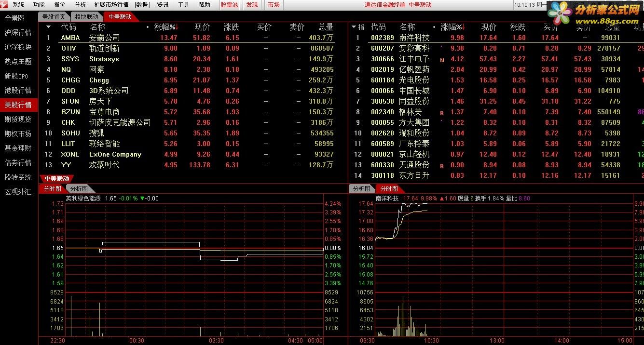The width and height of the screenshot is (644, 345).
Task: Open the 扩展市场行情 menu
Action: point(111,5)
